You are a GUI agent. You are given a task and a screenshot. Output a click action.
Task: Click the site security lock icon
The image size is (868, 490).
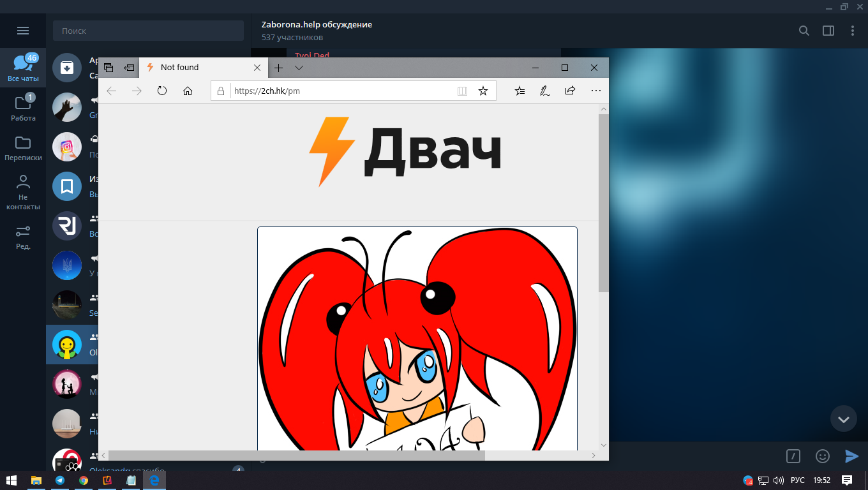[x=221, y=91]
